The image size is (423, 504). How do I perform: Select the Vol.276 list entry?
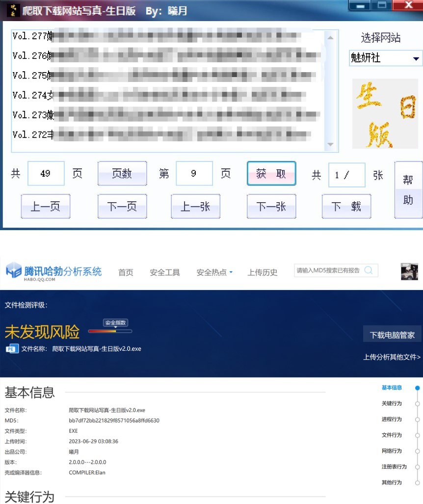tap(167, 55)
